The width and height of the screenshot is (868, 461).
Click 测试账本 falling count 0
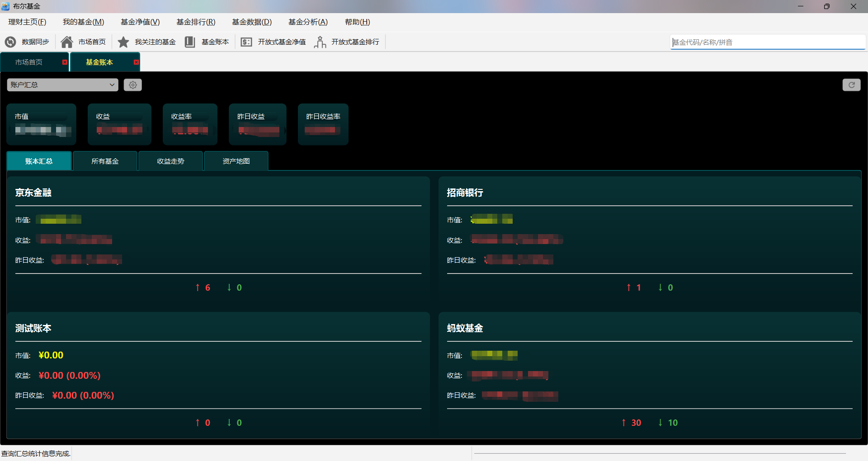[234, 423]
